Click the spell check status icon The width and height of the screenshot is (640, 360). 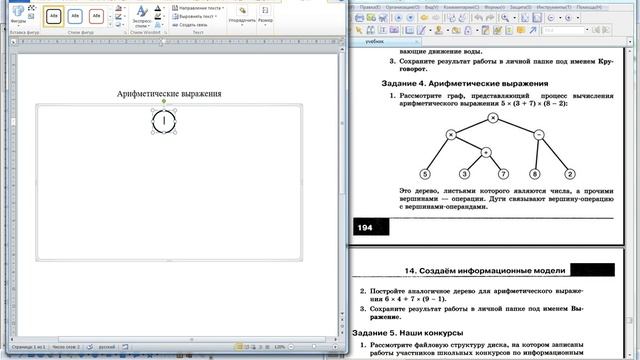90,347
